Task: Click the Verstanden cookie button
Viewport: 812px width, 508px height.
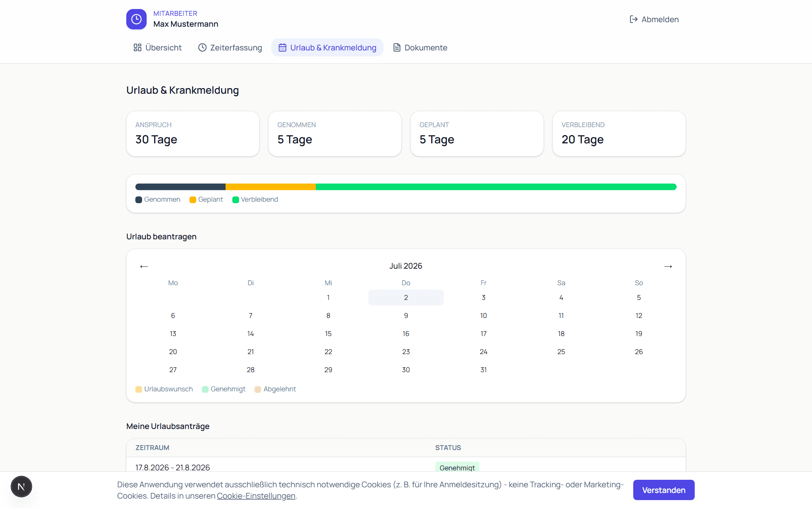Action: click(664, 490)
